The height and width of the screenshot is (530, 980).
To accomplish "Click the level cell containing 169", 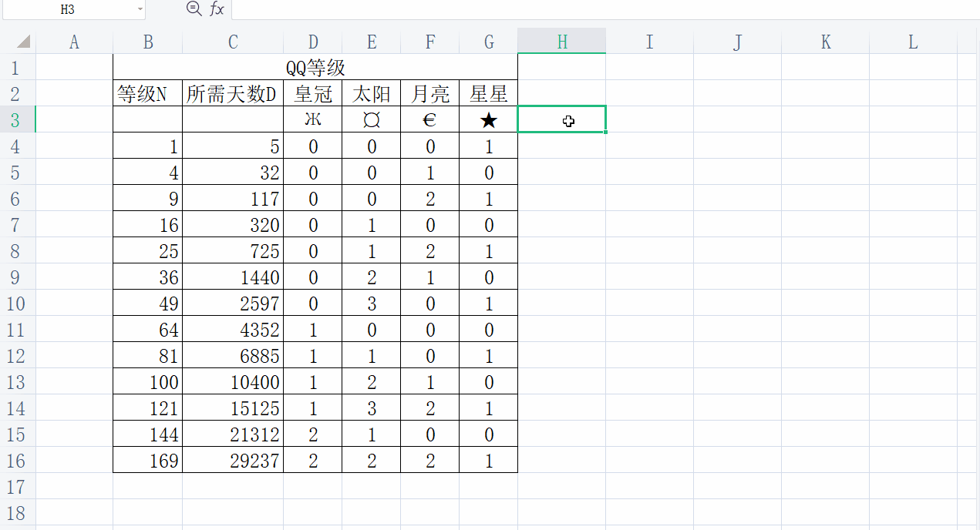I will (x=147, y=461).
